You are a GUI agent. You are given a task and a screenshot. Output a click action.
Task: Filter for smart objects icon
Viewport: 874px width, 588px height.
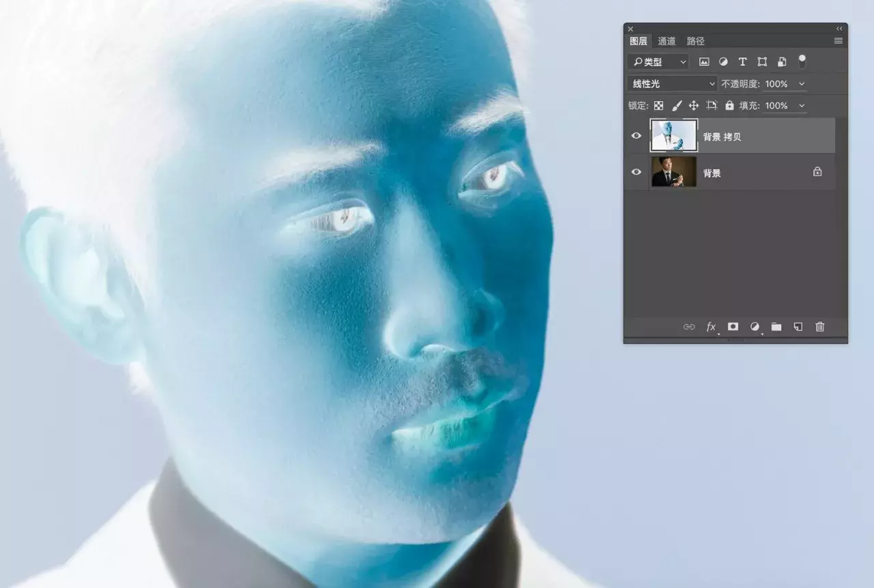[x=782, y=62]
